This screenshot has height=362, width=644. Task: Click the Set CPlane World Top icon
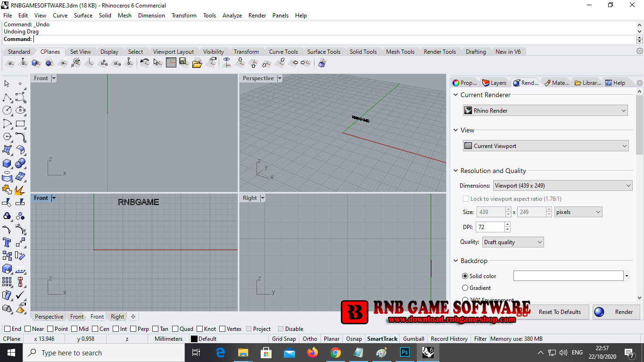[x=240, y=62]
